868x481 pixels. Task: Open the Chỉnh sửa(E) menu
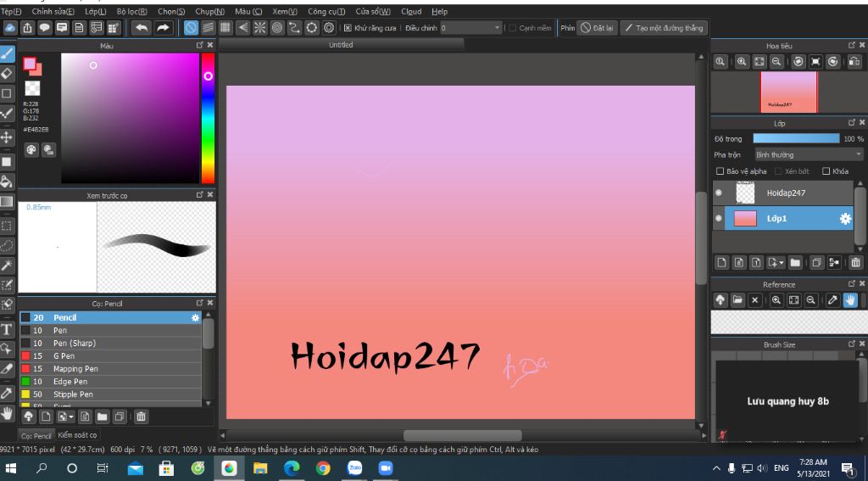point(53,11)
